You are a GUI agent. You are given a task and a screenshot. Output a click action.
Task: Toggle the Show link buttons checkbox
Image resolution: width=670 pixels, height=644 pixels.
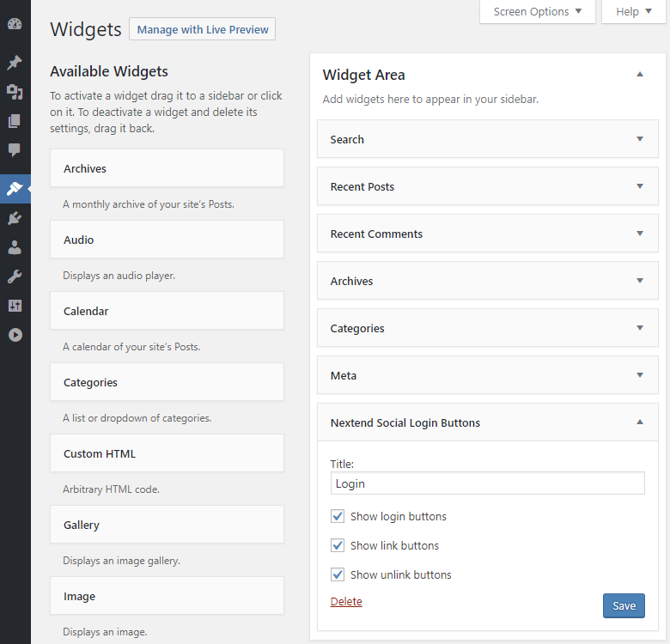338,546
